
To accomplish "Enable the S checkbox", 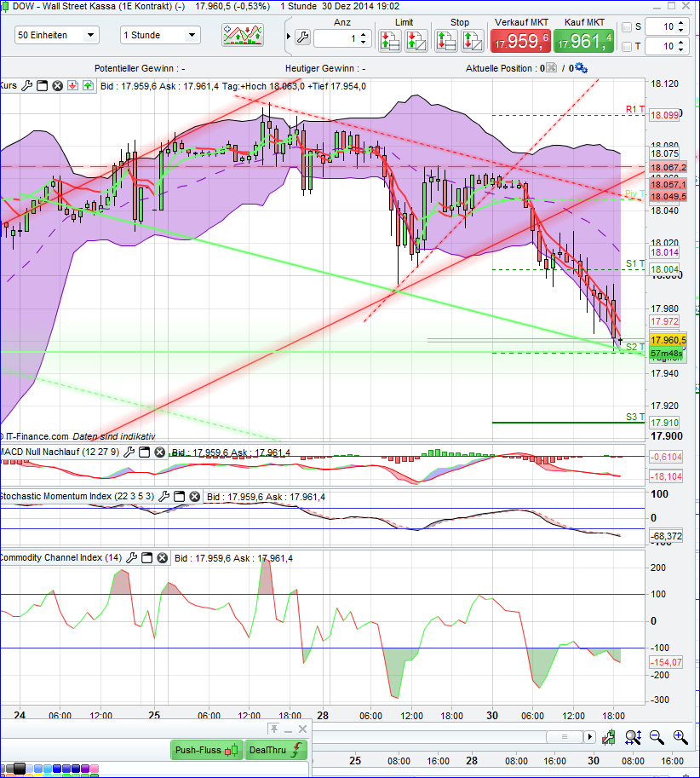I will 628,26.
